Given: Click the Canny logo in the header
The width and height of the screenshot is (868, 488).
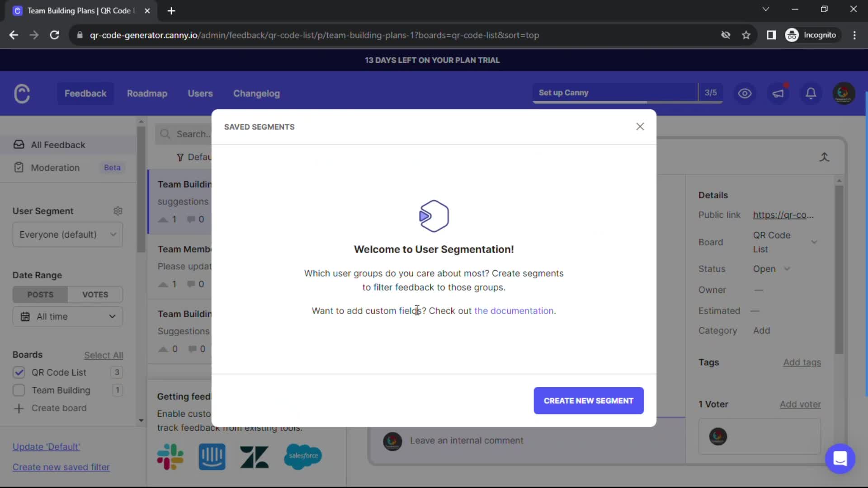Looking at the screenshot, I should point(22,93).
